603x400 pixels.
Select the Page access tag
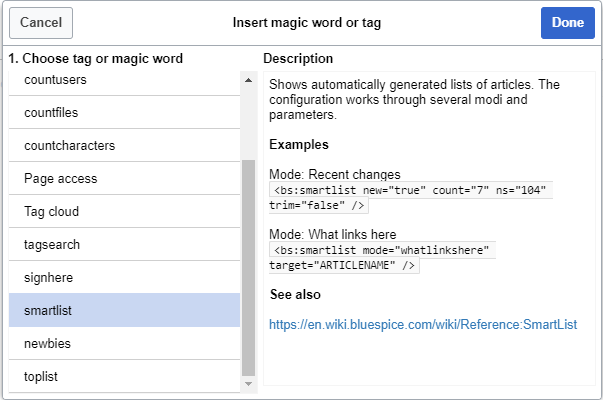pos(124,179)
